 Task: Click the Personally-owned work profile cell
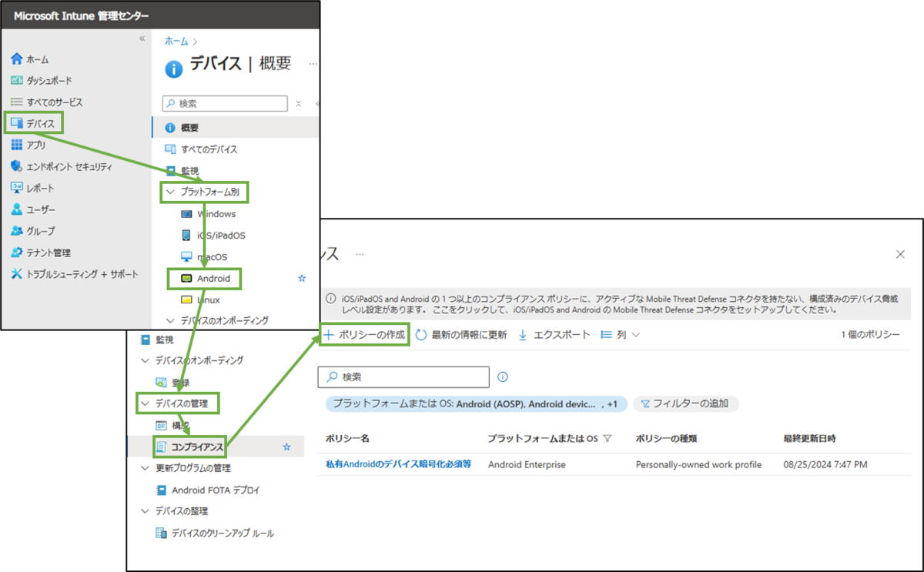[x=698, y=465]
